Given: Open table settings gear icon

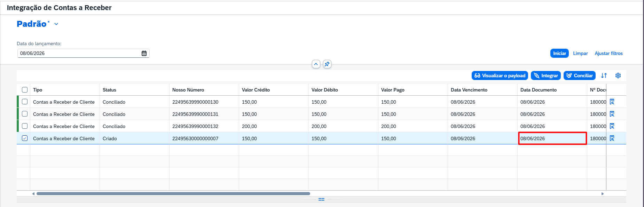Looking at the screenshot, I should [x=618, y=75].
